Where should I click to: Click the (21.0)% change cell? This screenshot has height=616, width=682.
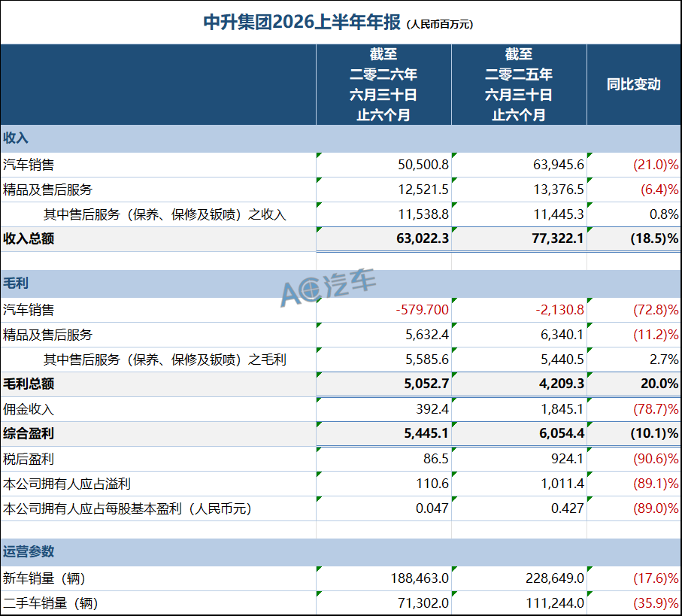coord(634,165)
